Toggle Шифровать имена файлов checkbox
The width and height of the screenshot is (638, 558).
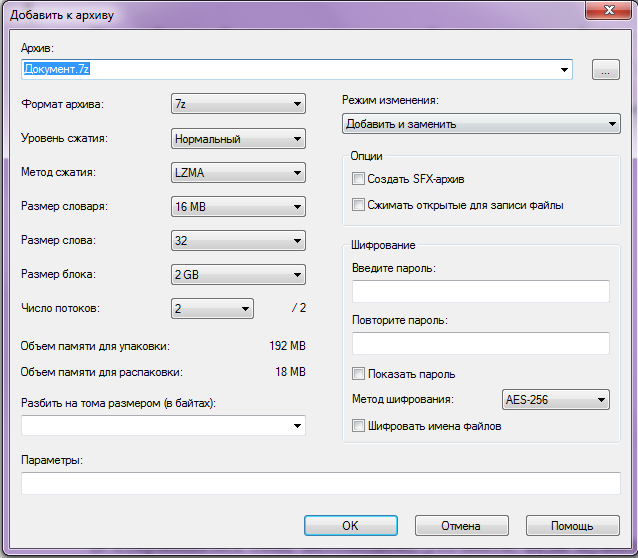[358, 426]
